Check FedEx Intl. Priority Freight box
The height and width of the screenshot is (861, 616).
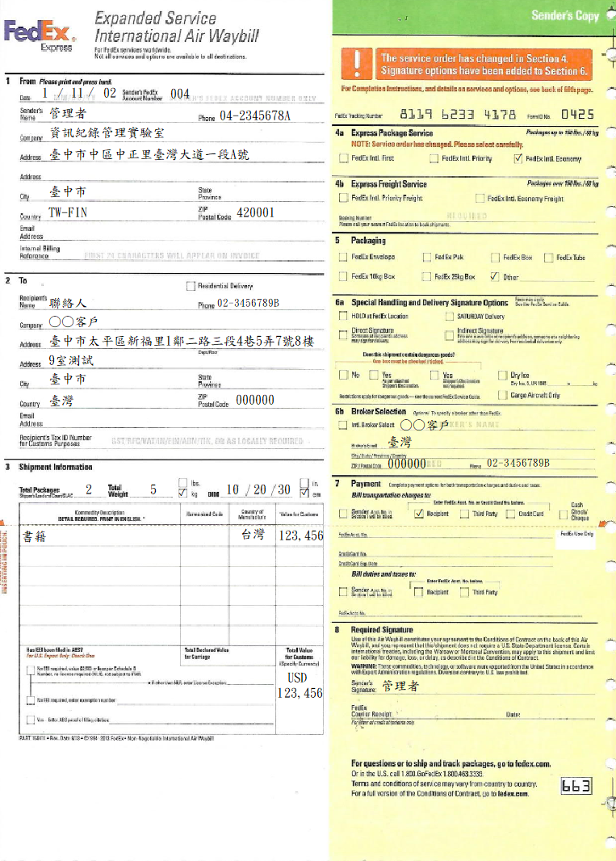[x=344, y=198]
